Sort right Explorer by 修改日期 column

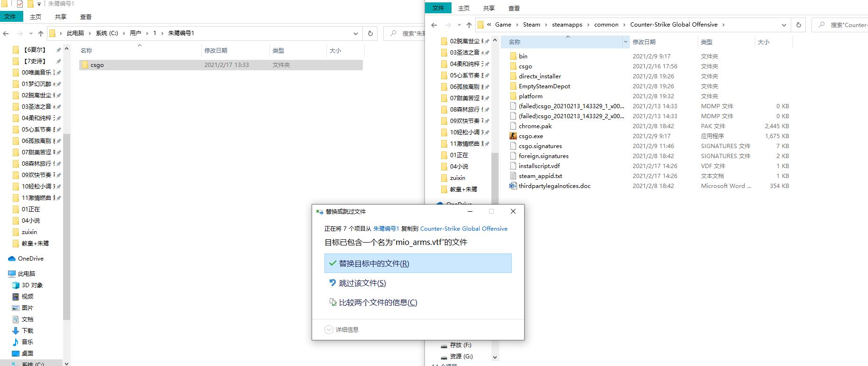(663, 42)
